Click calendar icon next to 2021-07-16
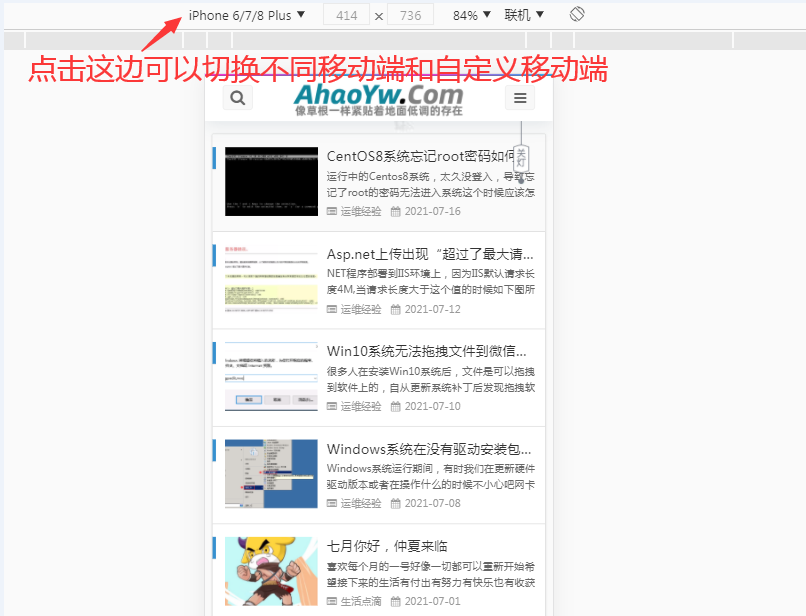 (x=395, y=211)
